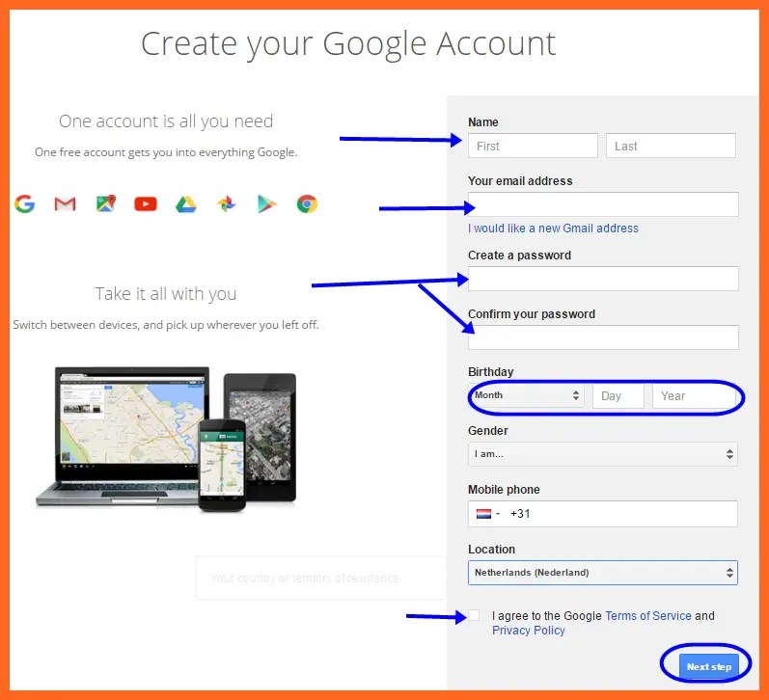This screenshot has width=769, height=700.
Task: Open the Privacy Policy link
Action: pyautogui.click(x=529, y=631)
